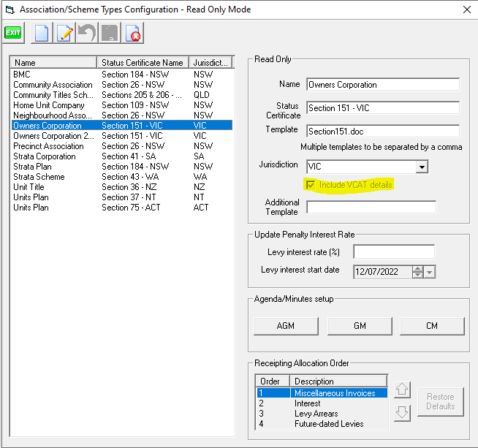Viewport: 478px width, 448px height.
Task: Select the Strata Scheme row
Action: tap(122, 177)
